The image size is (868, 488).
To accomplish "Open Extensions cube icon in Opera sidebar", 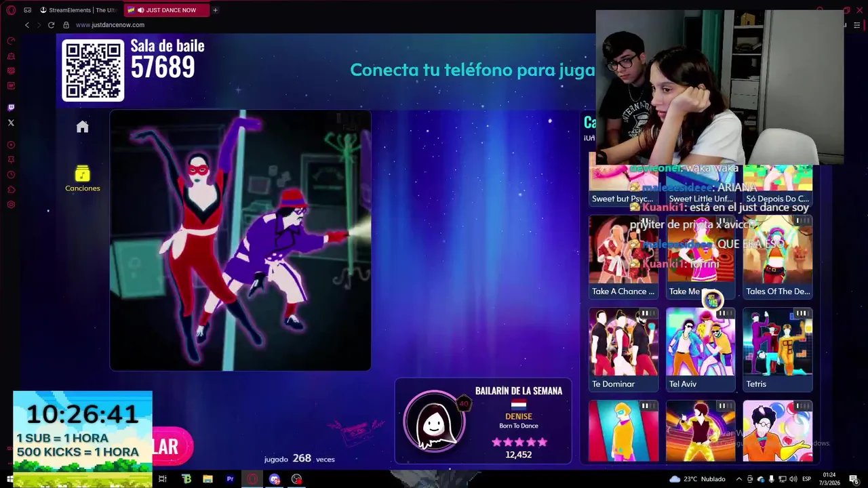I will pyautogui.click(x=11, y=189).
